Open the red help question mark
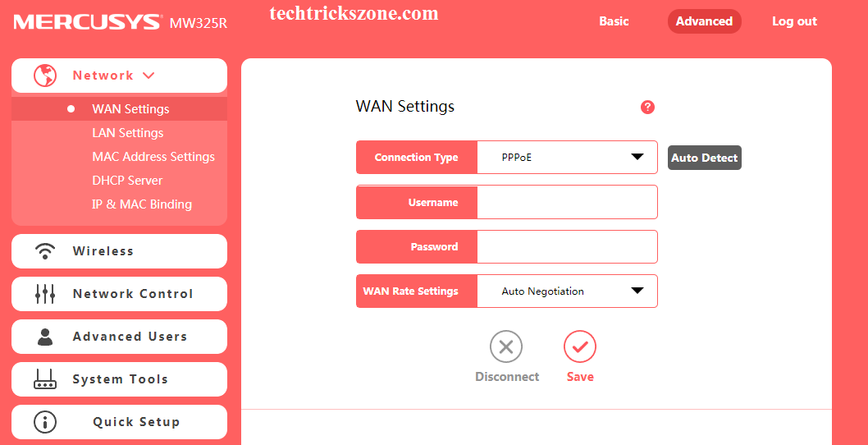Image resolution: width=868 pixels, height=445 pixels. tap(648, 107)
